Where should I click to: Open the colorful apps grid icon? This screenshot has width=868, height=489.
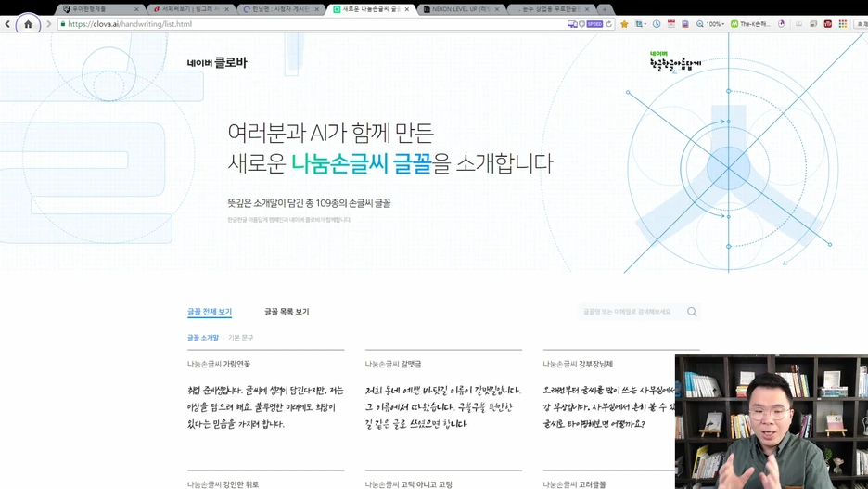click(843, 24)
